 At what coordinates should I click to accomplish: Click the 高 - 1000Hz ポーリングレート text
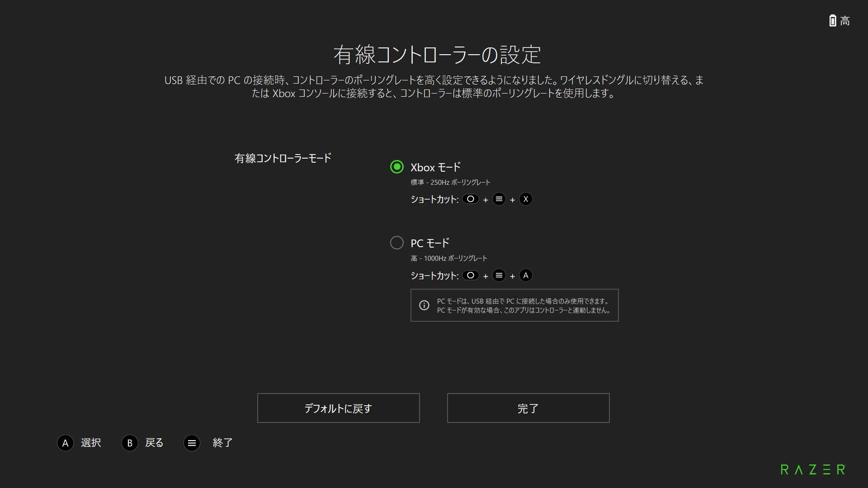click(448, 258)
